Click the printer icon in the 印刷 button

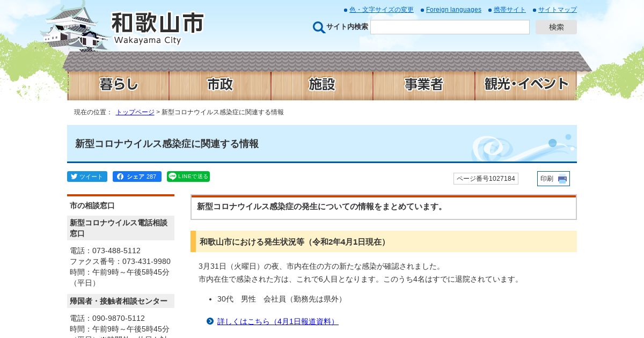pos(562,179)
